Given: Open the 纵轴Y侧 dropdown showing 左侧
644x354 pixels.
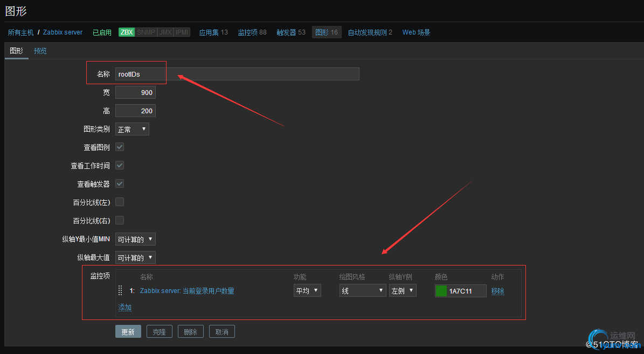Looking at the screenshot, I should click(403, 291).
